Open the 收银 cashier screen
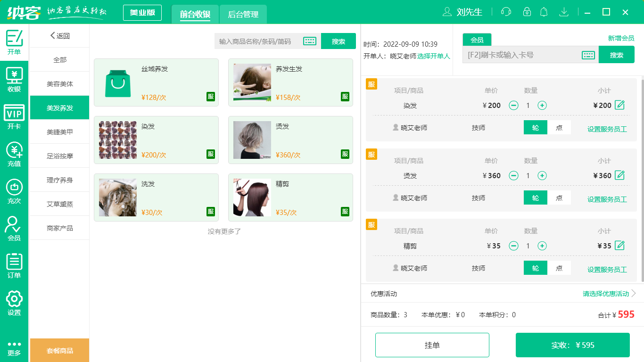 pyautogui.click(x=14, y=79)
